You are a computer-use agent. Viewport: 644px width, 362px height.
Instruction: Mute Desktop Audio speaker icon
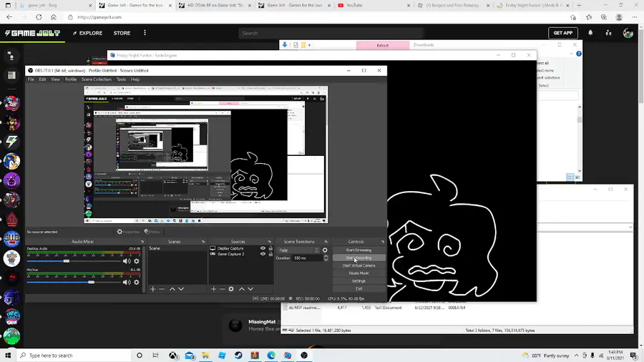(127, 261)
